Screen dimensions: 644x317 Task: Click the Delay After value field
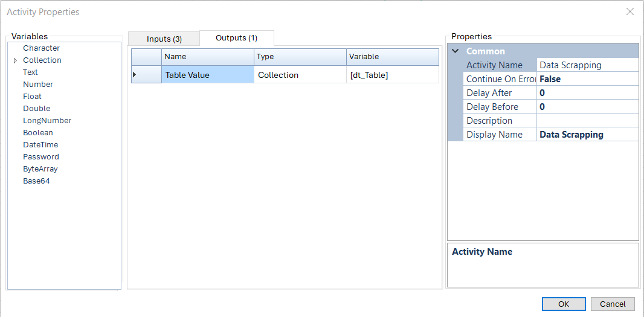point(587,93)
